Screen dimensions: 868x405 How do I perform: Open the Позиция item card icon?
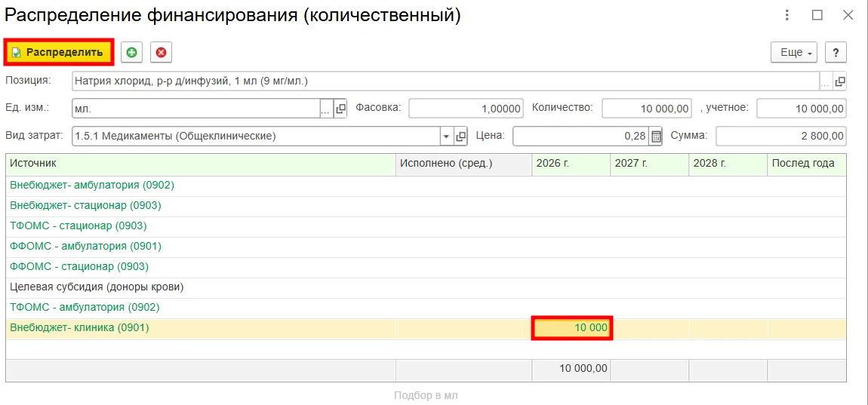coord(840,81)
